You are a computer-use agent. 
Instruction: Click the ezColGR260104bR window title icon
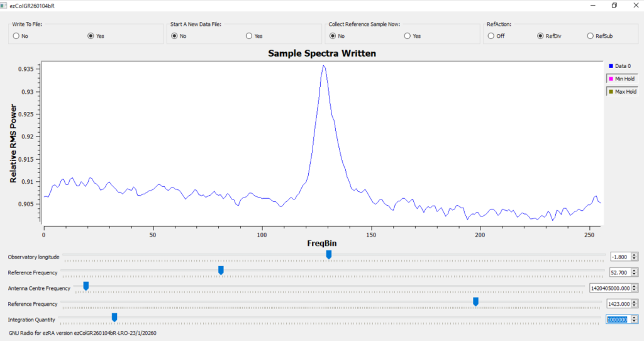click(x=5, y=5)
